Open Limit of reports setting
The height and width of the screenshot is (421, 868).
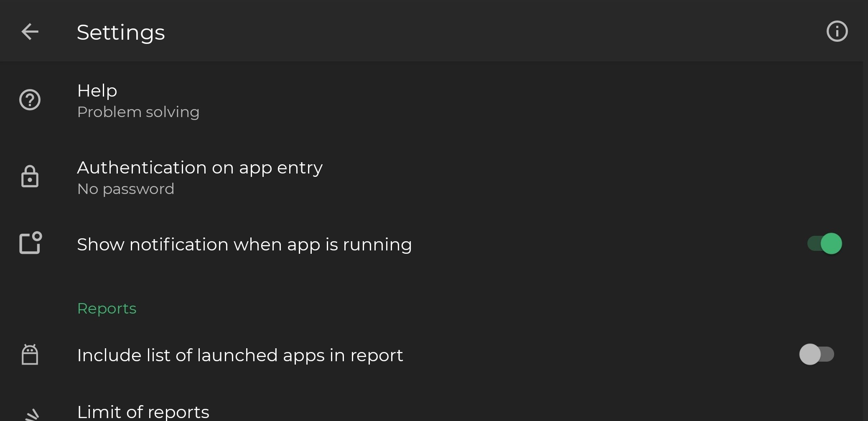pos(431,410)
